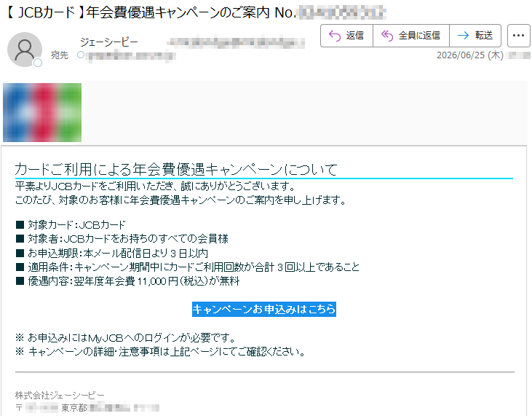Viewport: 532px width, 416px height.
Task: Click the Forward (転送) button
Action: pyautogui.click(x=475, y=36)
